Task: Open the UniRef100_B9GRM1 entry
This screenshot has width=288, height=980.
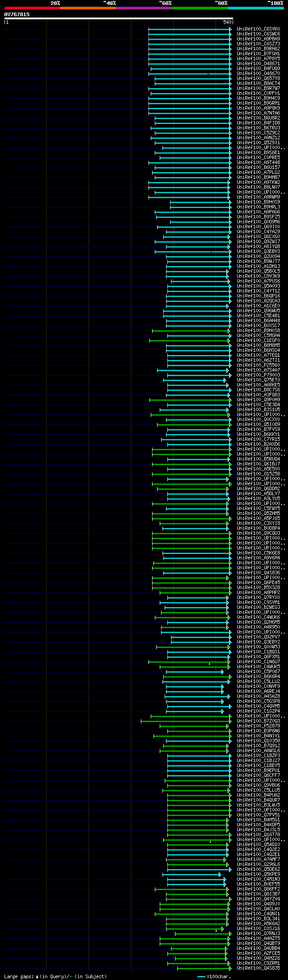Action: tap(258, 103)
